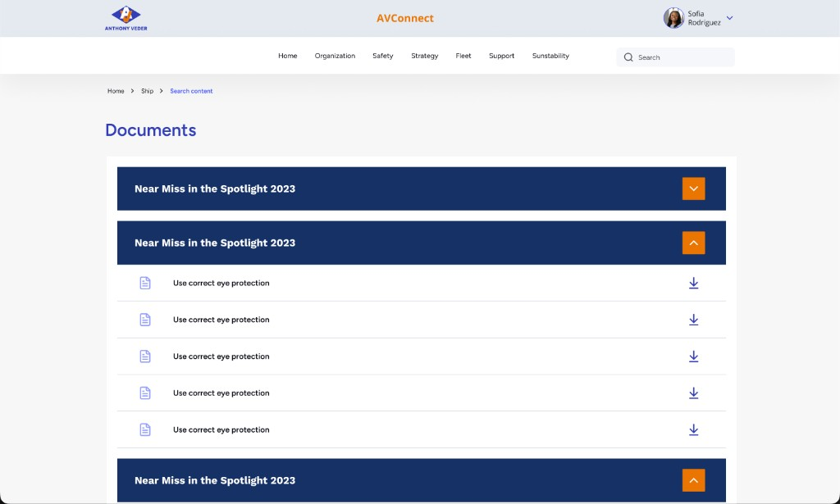Screen dimensions: 840x504
Task: Open fourth 'Use correct eye protection' title
Action: tap(221, 393)
